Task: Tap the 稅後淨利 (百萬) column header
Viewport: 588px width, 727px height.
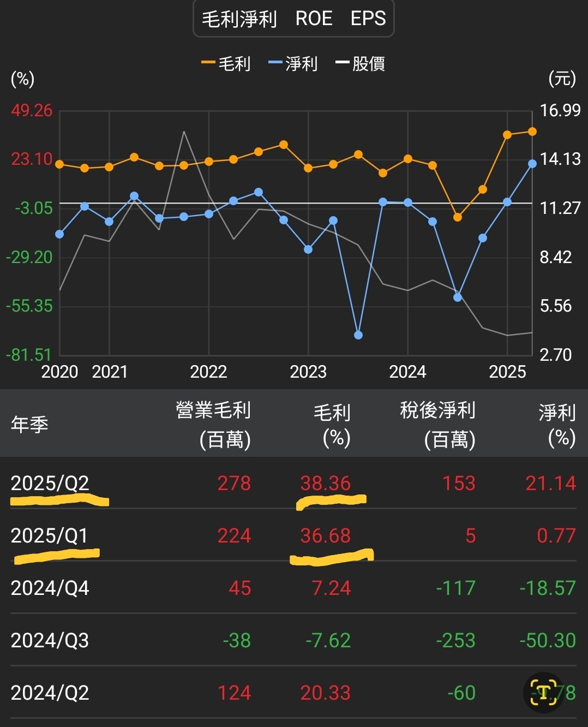Action: tap(437, 424)
